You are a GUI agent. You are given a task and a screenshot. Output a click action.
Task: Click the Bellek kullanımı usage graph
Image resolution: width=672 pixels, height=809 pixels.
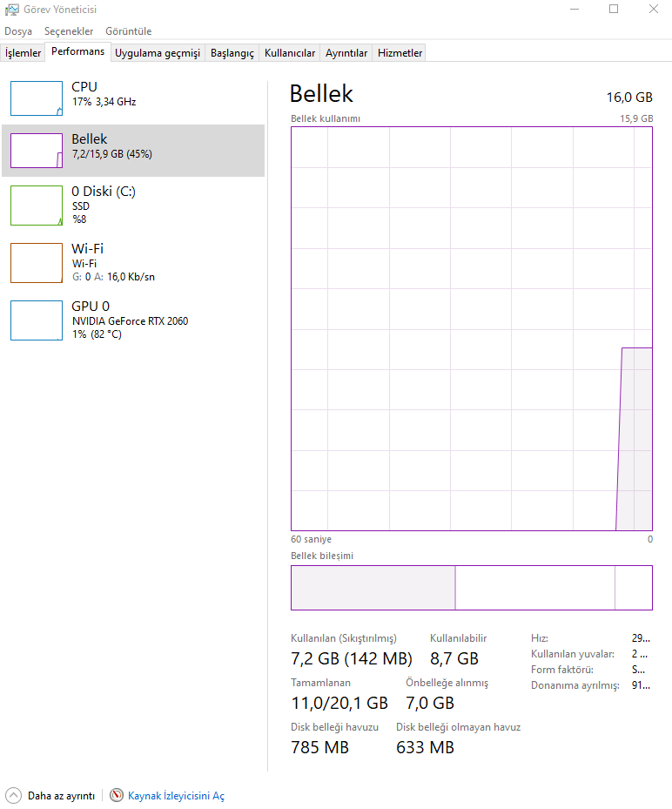[472, 329]
